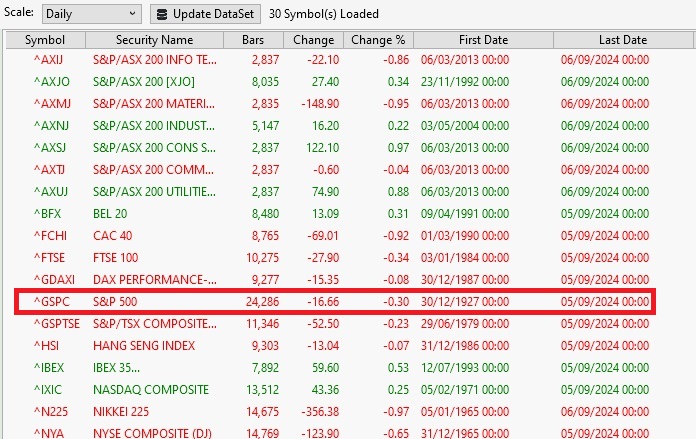Click the -16.66 change value
The image size is (696, 439).
click(x=323, y=302)
